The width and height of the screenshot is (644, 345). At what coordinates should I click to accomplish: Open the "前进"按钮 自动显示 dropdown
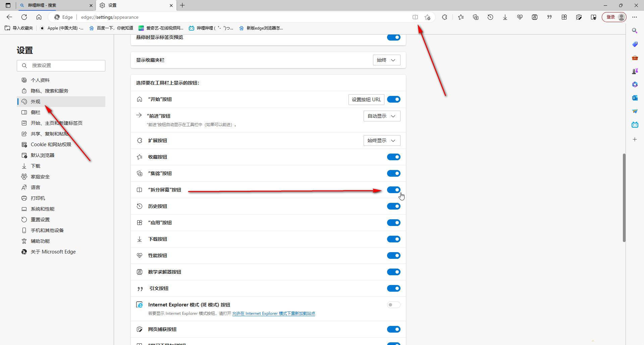[x=382, y=116]
